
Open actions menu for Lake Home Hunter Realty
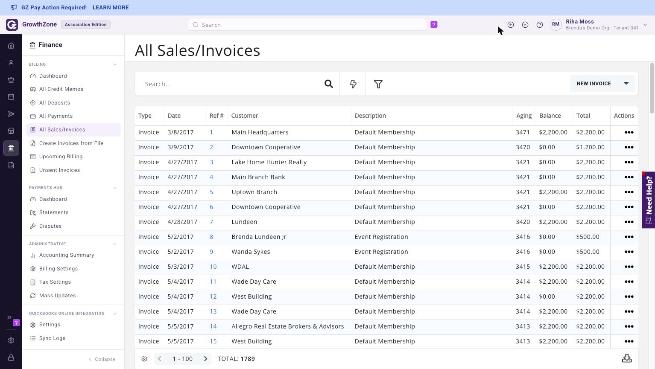click(629, 162)
